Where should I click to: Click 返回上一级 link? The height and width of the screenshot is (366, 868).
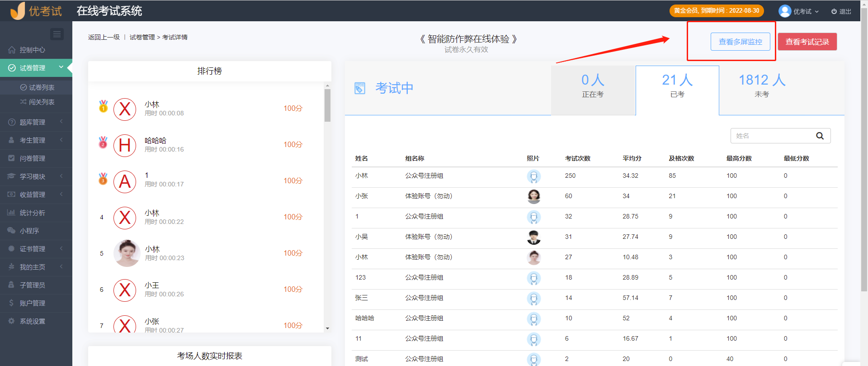104,37
